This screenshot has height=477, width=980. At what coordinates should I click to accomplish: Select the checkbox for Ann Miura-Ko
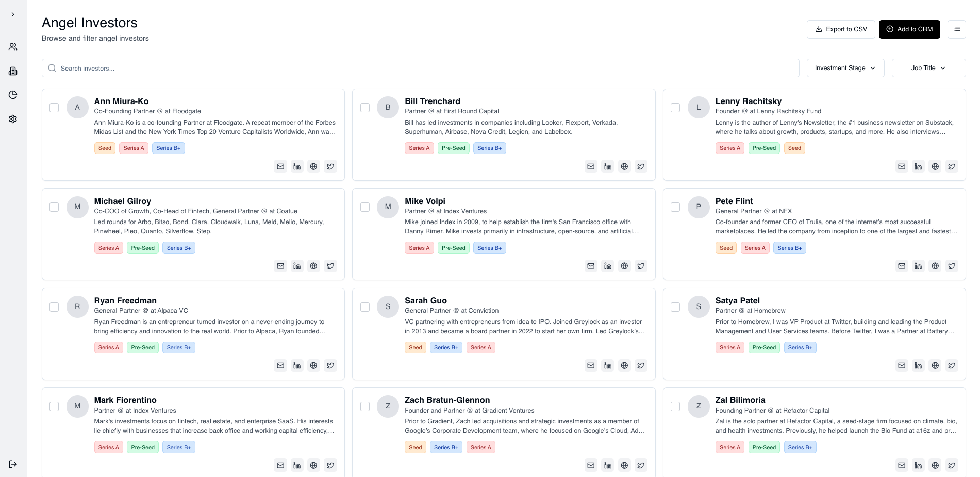(x=54, y=108)
